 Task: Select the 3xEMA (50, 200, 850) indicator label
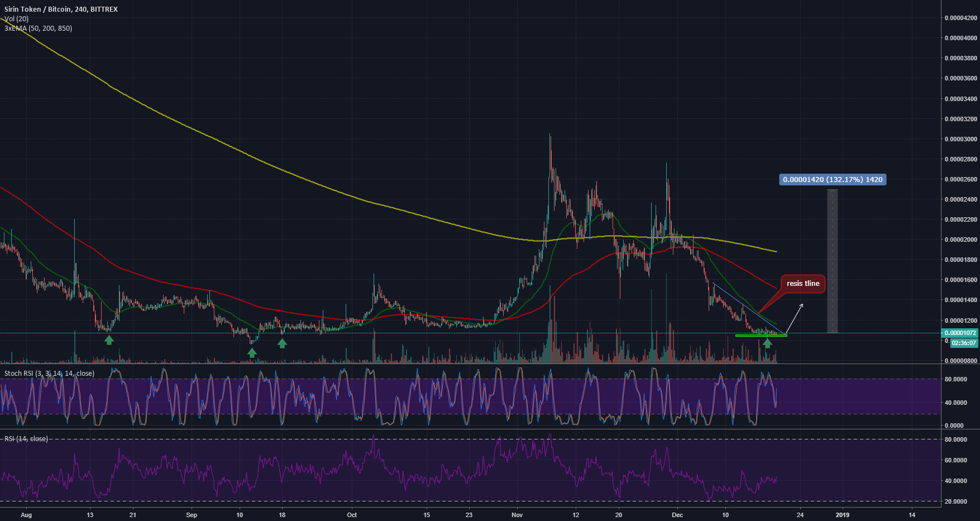pyautogui.click(x=38, y=28)
